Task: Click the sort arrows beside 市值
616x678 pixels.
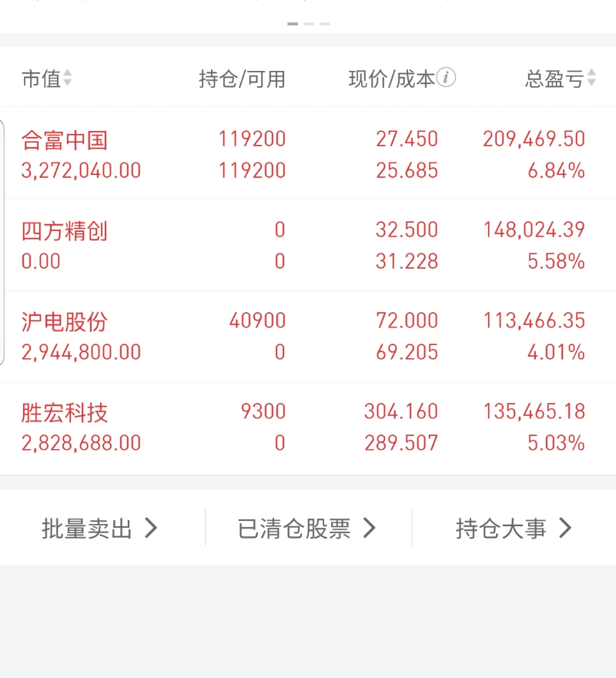Action: [68, 78]
